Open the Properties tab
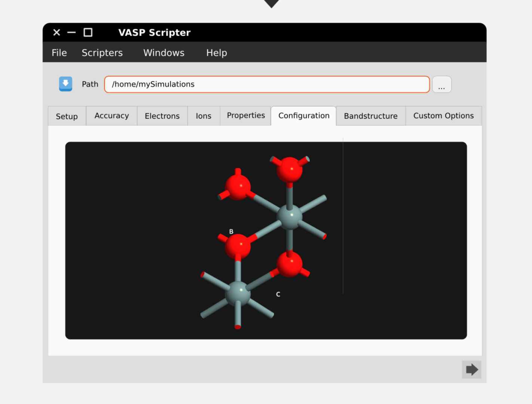The image size is (532, 404). tap(246, 116)
